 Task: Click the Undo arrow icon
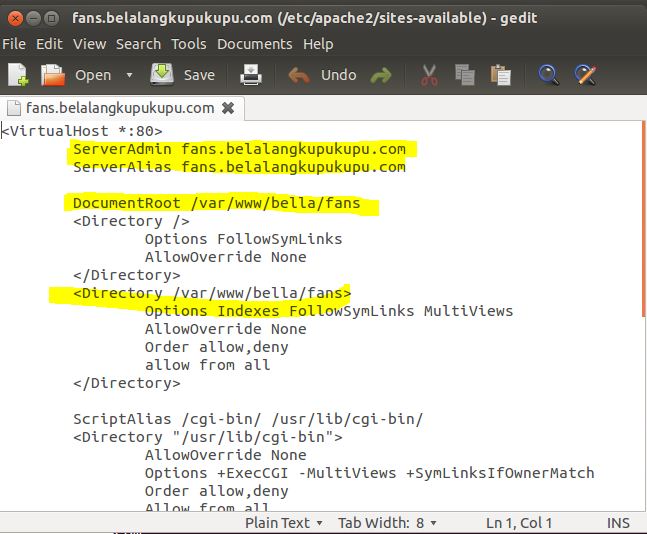tap(299, 76)
